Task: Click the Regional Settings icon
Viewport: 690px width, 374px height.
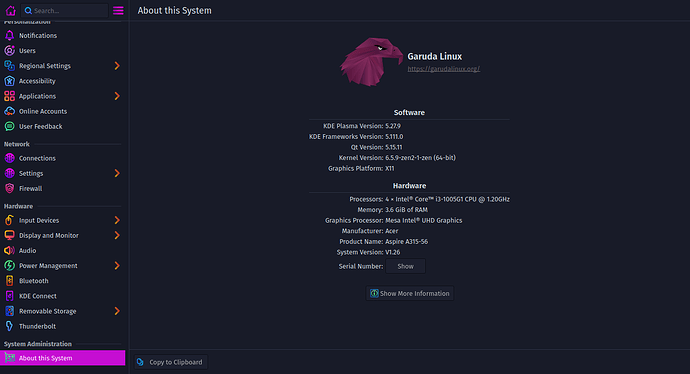Action: point(9,66)
